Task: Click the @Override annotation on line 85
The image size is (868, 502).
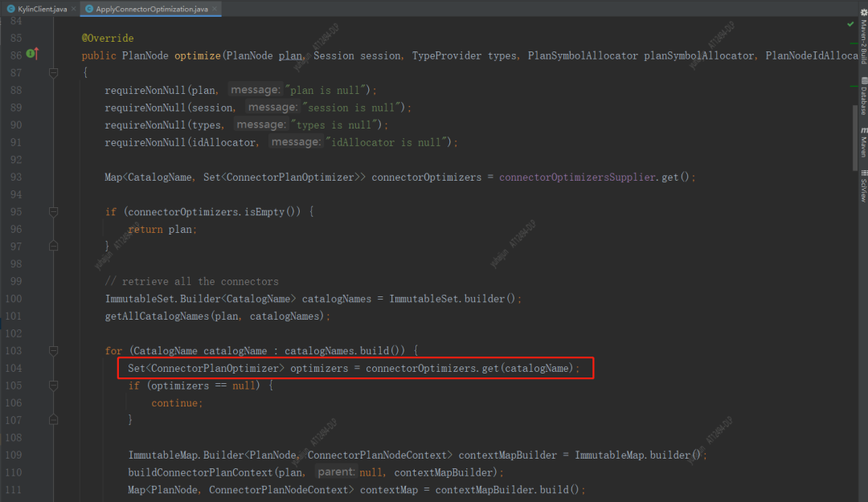Action: click(108, 38)
